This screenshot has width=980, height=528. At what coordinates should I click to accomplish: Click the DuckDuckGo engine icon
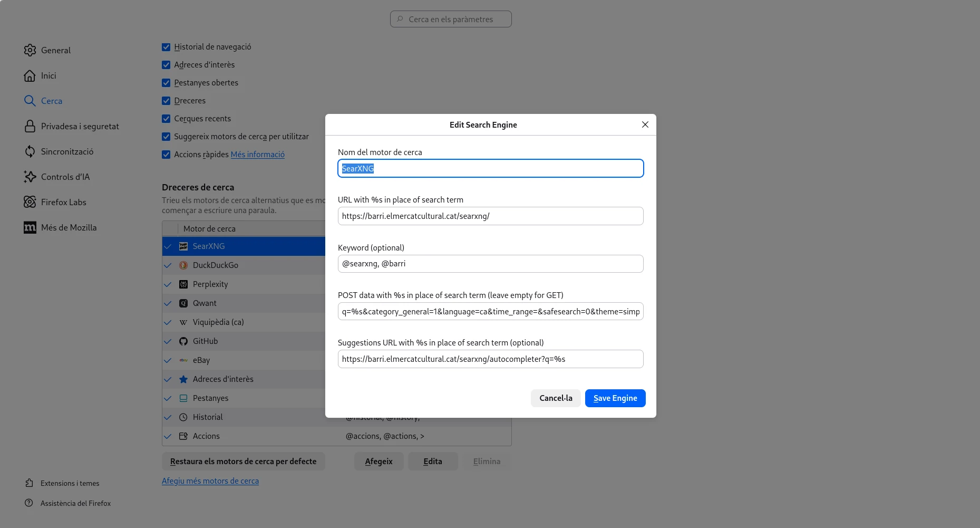[x=183, y=265]
